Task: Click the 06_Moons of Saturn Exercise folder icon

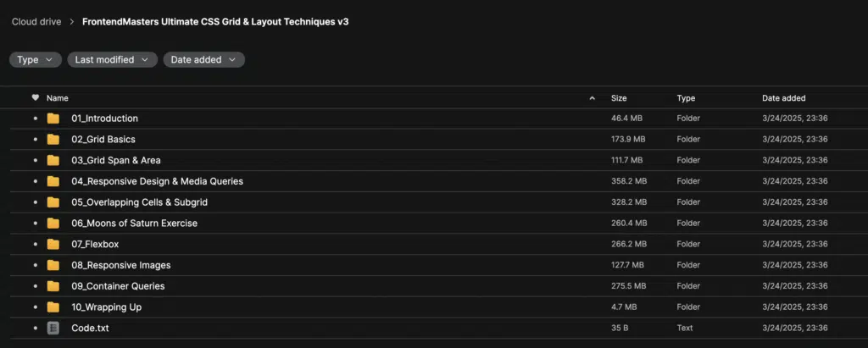Action: point(53,224)
